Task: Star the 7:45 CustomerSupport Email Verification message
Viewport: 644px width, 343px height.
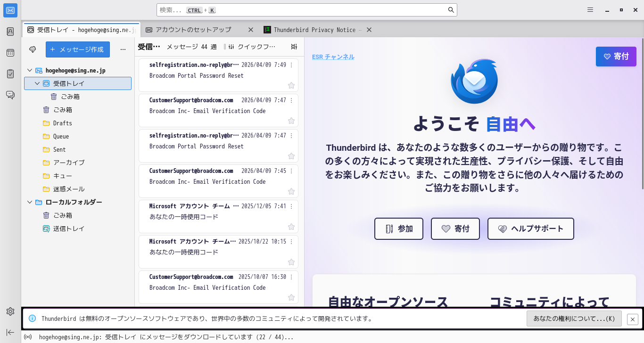Action: 291,191
